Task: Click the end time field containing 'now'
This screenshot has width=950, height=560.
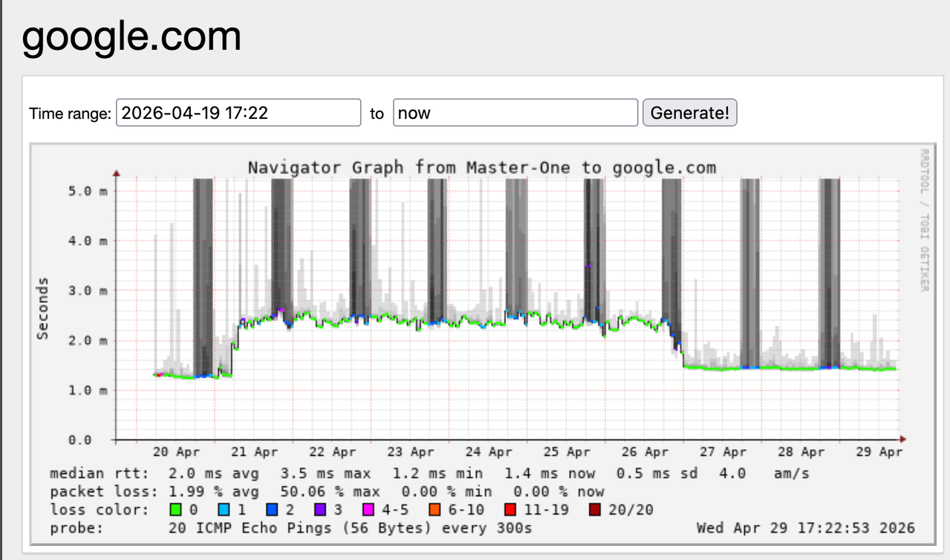Action: [x=515, y=113]
